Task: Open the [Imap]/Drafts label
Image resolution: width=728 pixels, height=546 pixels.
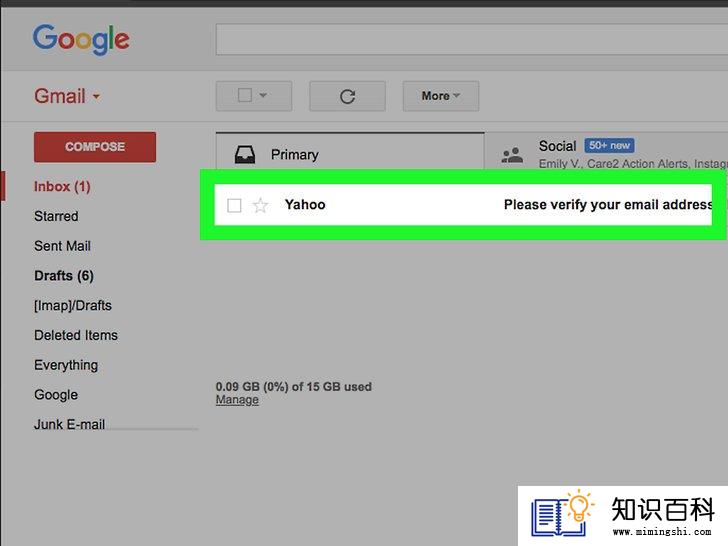Action: pos(73,306)
